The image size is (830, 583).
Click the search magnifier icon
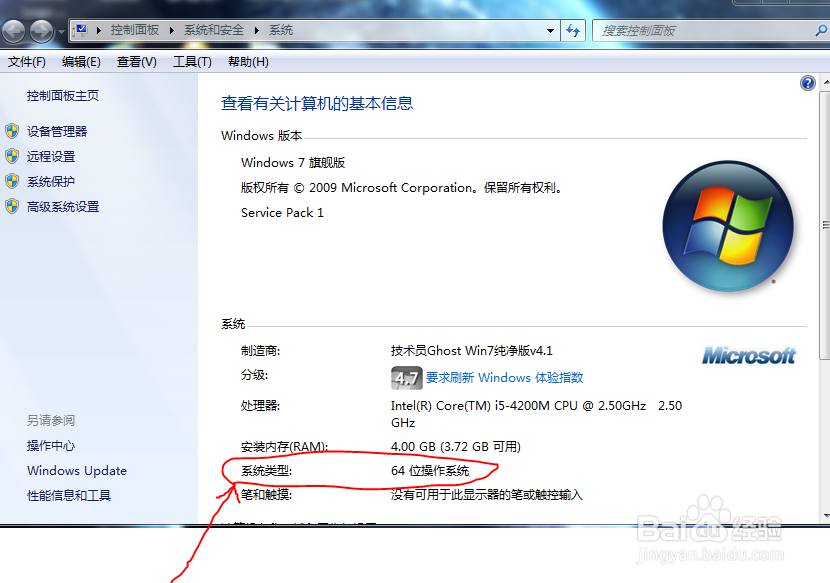pos(822,31)
